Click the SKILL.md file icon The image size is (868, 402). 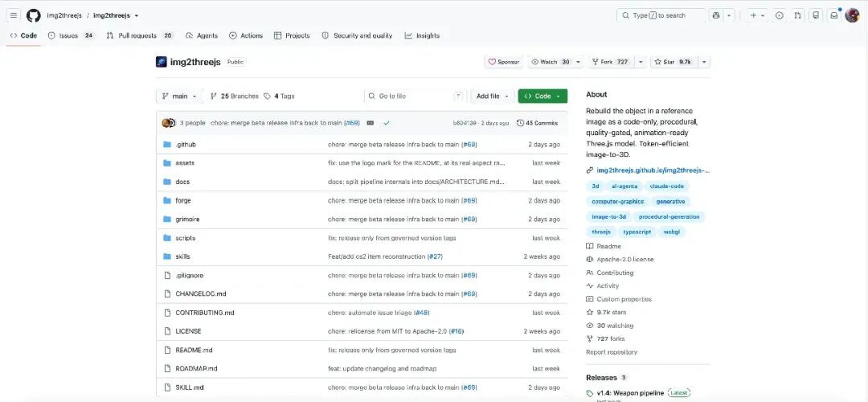coord(167,387)
